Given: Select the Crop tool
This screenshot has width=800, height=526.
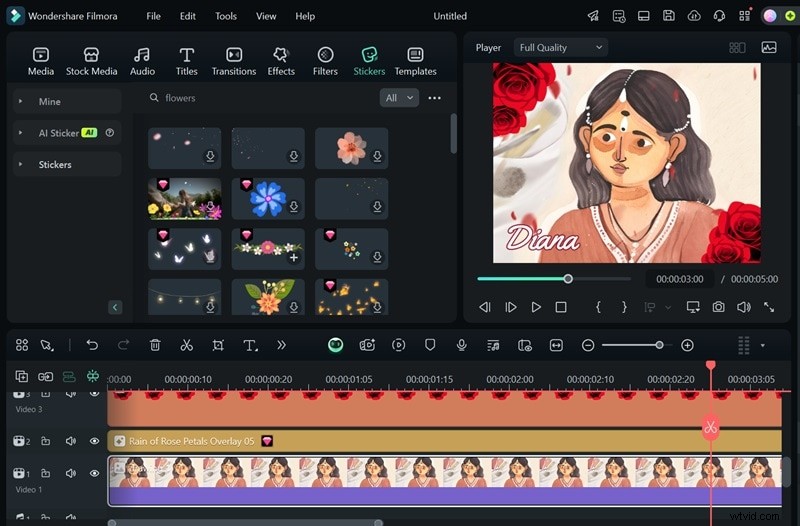Looking at the screenshot, I should (218, 345).
